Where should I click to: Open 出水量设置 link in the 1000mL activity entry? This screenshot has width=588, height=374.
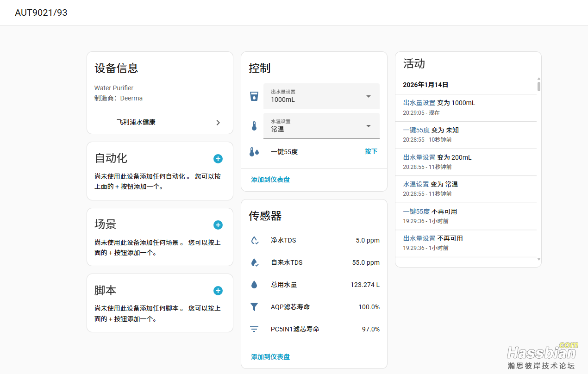click(419, 103)
